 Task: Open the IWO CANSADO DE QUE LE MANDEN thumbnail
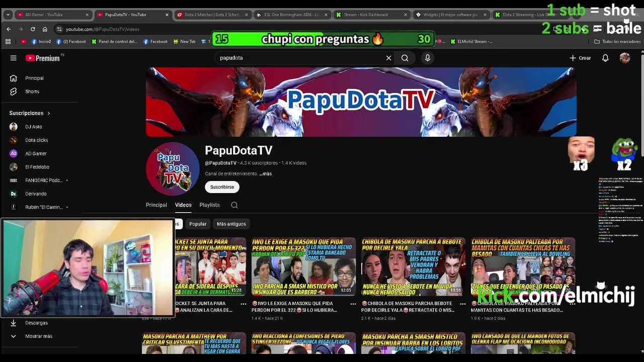(x=523, y=343)
